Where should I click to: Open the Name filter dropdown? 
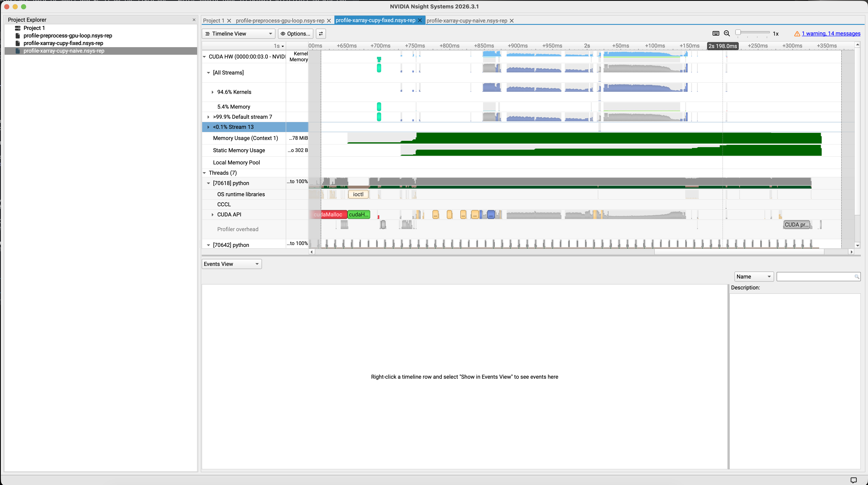(x=754, y=277)
